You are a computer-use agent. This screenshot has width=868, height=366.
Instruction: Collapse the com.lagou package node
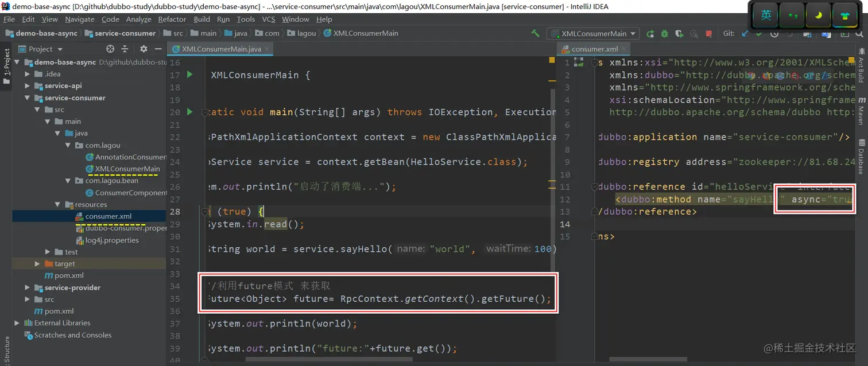[68, 145]
